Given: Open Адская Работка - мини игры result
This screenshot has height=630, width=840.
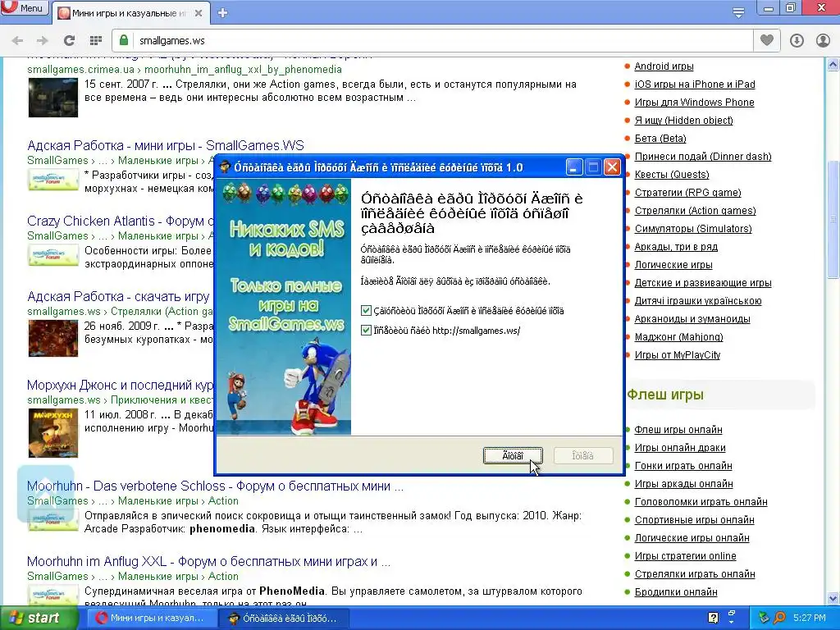Looking at the screenshot, I should click(x=166, y=146).
